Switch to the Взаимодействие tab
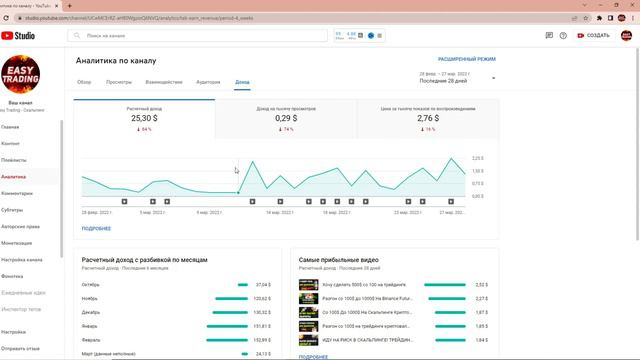The image size is (640, 360). [x=164, y=82]
